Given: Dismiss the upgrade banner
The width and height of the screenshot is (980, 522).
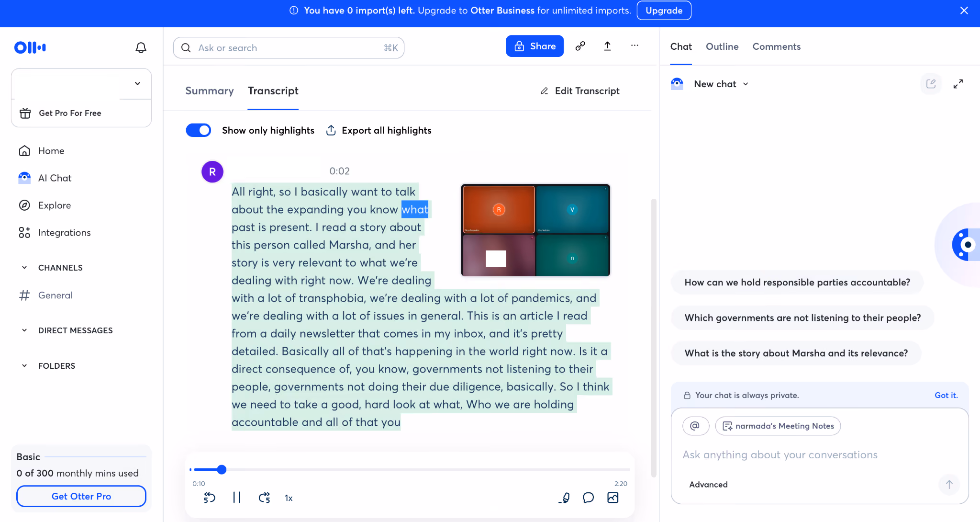Looking at the screenshot, I should [x=964, y=11].
